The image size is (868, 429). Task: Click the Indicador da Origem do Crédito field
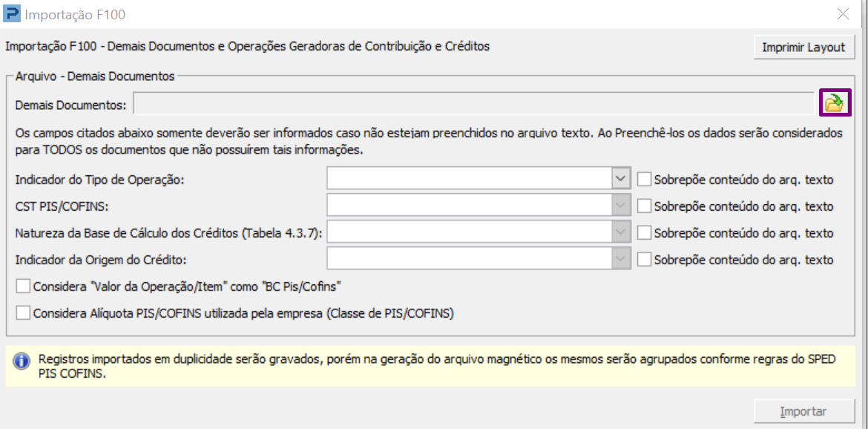[x=469, y=260]
